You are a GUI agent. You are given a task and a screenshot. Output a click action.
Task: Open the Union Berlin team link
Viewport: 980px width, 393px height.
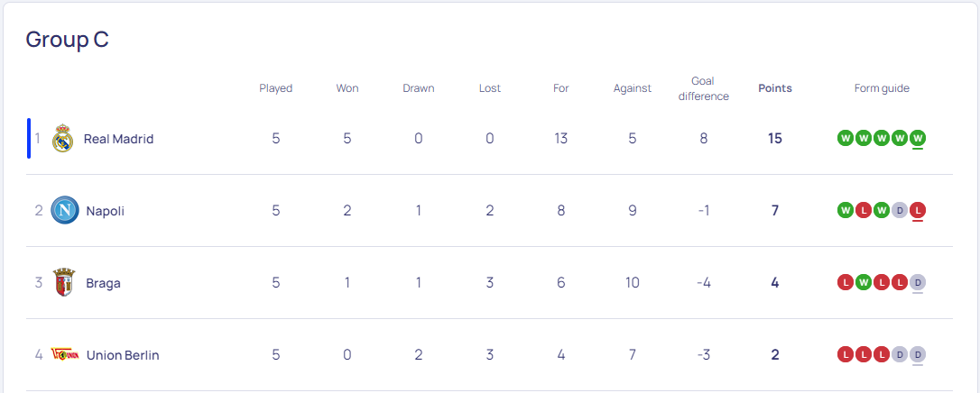pos(123,355)
